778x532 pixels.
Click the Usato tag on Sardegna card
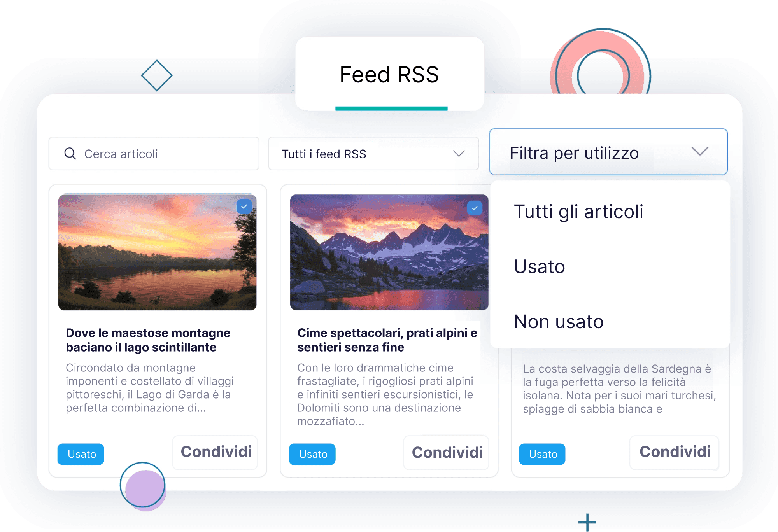pyautogui.click(x=542, y=454)
